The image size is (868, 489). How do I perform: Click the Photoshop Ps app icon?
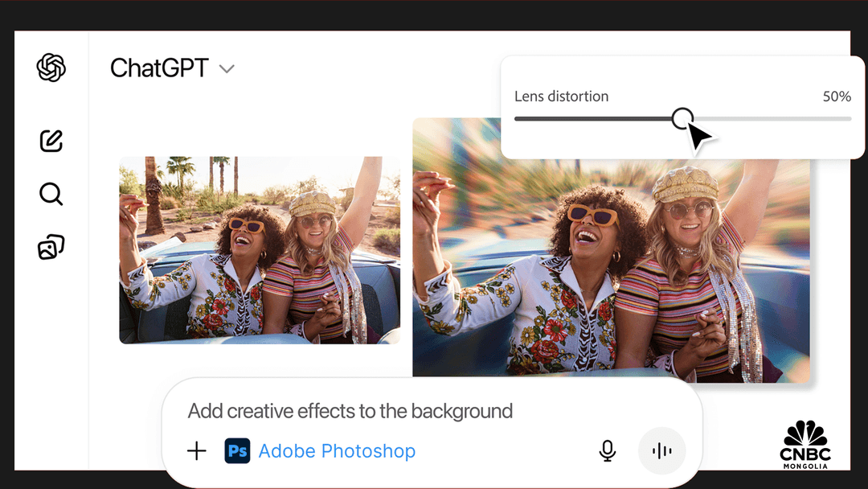(x=237, y=451)
